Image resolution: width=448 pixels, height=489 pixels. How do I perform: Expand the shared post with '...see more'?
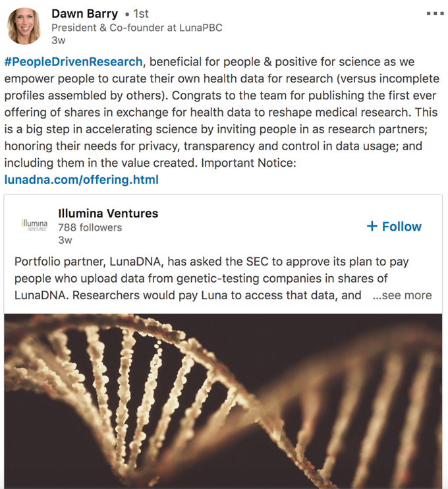(x=402, y=295)
